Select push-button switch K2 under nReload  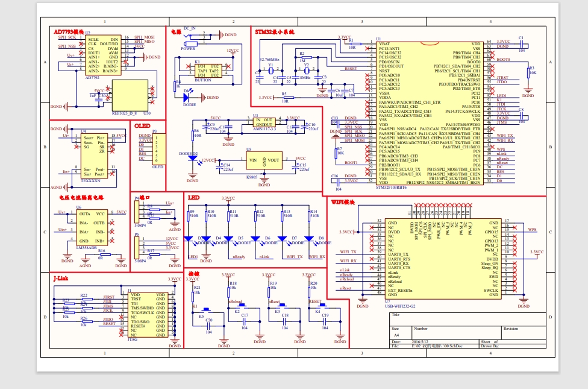[242, 307]
